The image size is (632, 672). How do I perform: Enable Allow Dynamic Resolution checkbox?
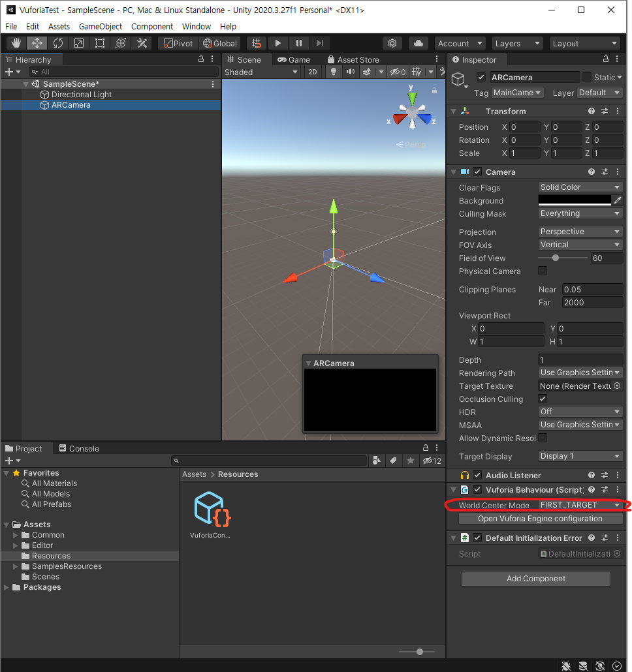(x=543, y=438)
